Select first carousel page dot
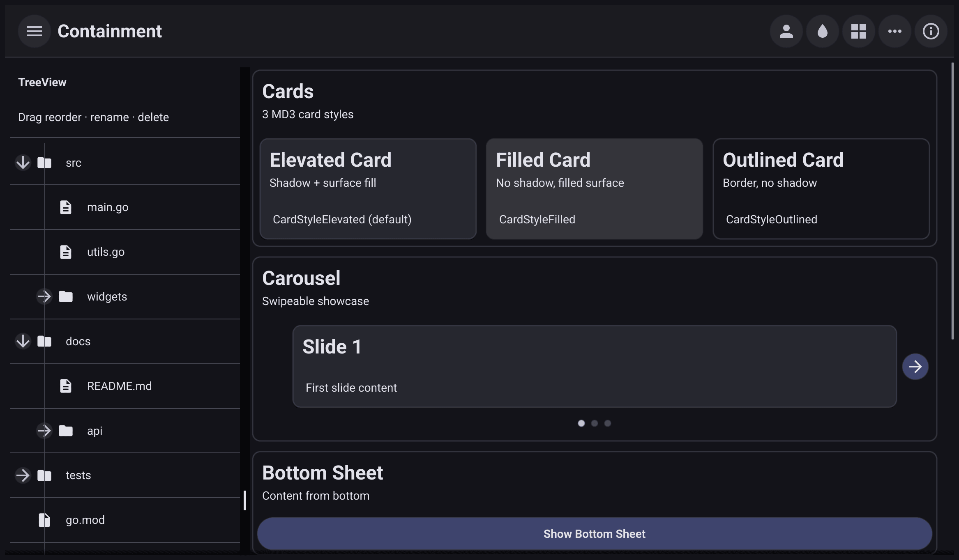Screen dimensions: 959x560 [581, 423]
